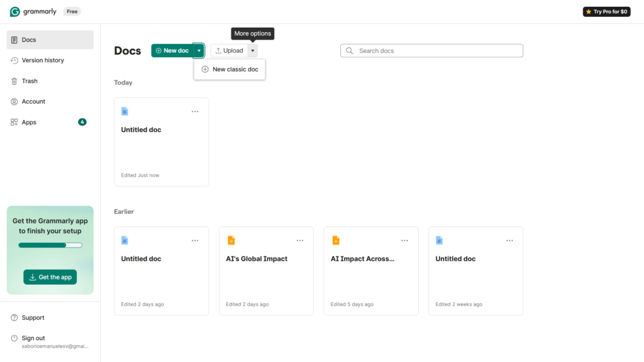Click Sign out in the sidebar
644x362 pixels.
coord(33,338)
